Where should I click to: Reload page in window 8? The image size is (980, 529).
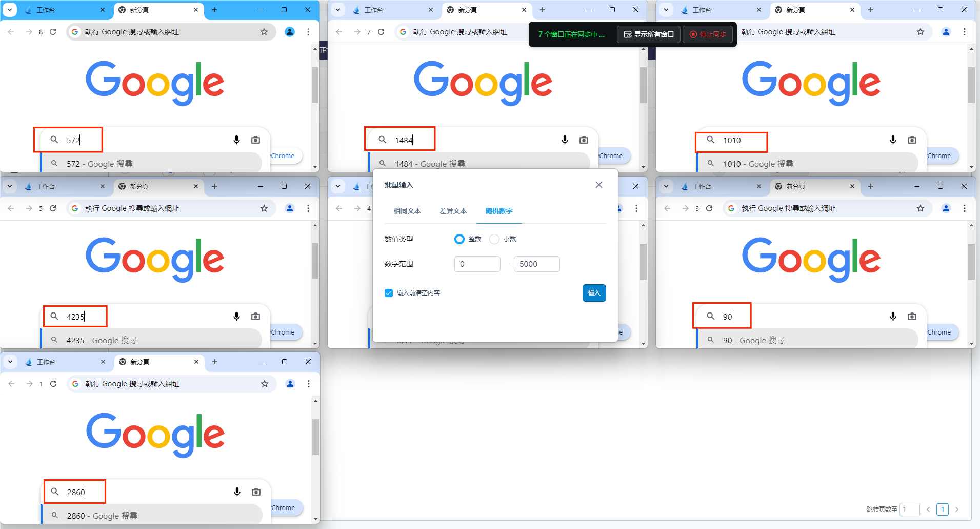click(x=53, y=32)
